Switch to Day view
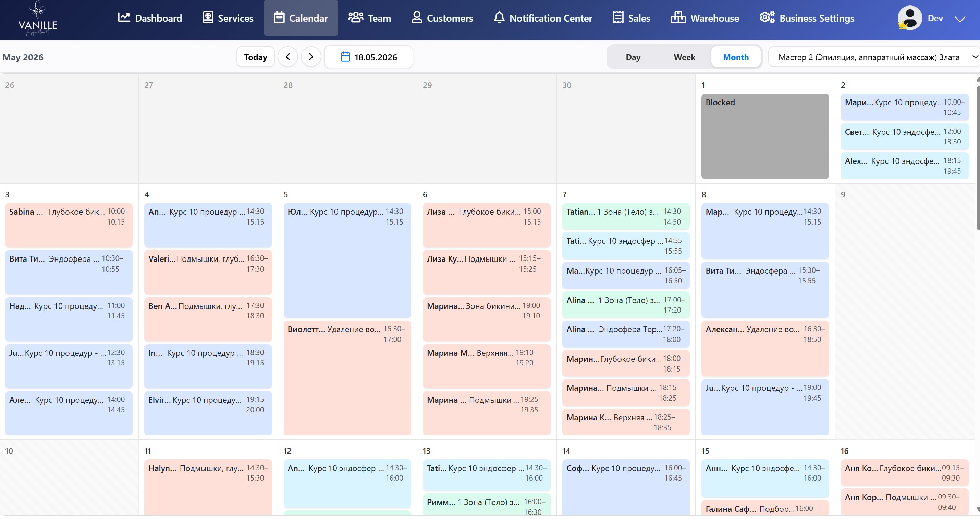980x519 pixels. tap(633, 57)
